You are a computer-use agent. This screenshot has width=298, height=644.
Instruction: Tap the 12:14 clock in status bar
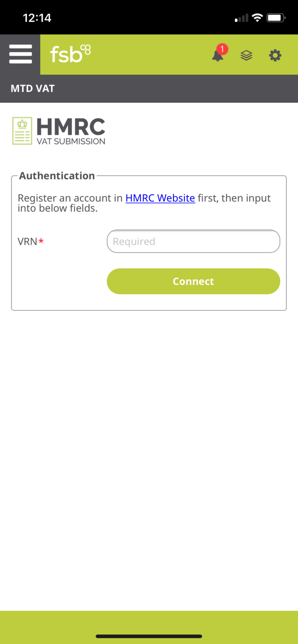[x=37, y=18]
